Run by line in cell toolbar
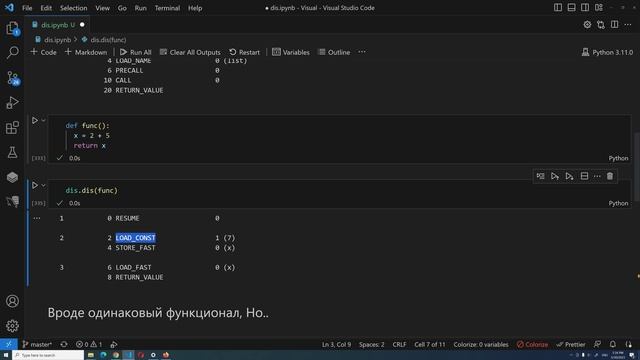640x360 pixels. (540, 176)
